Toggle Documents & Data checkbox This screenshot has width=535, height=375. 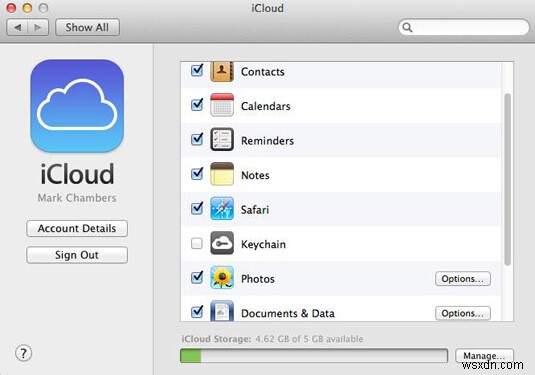click(x=197, y=312)
